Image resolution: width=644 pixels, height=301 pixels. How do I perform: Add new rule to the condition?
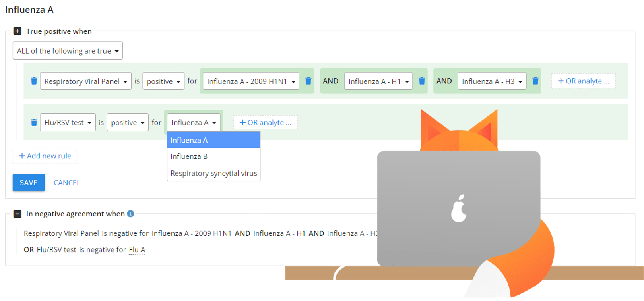coord(45,156)
